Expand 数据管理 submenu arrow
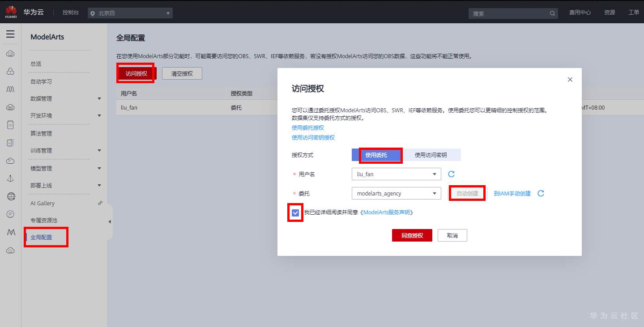644x327 pixels. [x=99, y=98]
